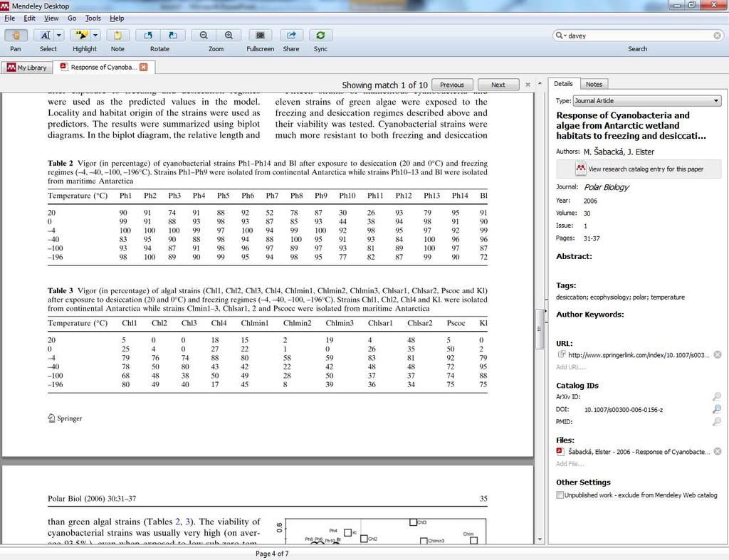Screen dimensions: 729x560
Task: Look up details by PMID
Action: tap(717, 421)
